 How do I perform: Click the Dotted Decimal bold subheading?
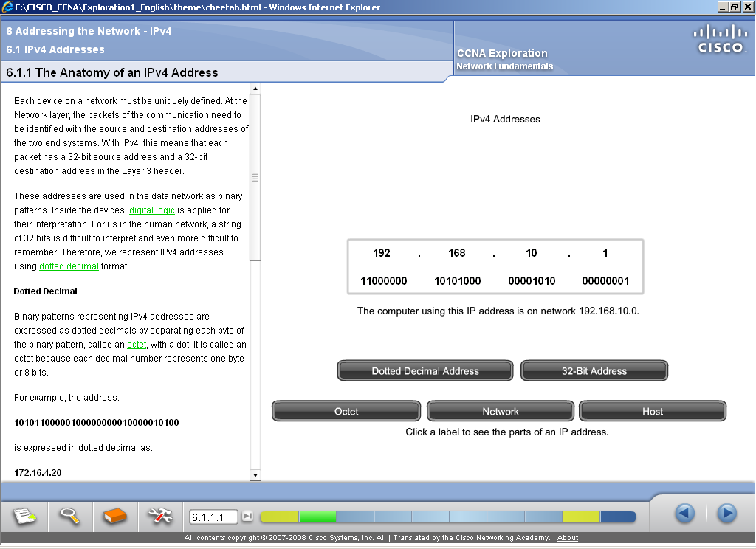[45, 291]
